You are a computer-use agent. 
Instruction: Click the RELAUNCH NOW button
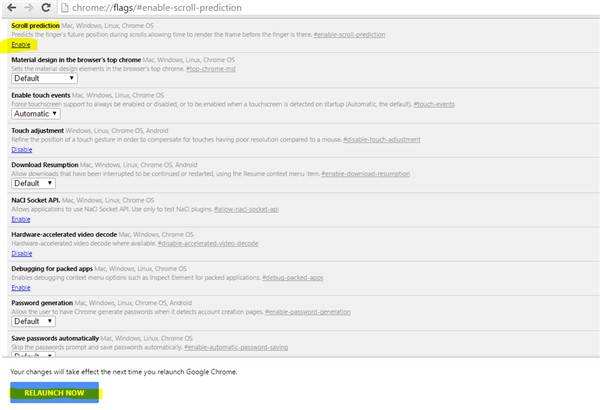pos(54,393)
